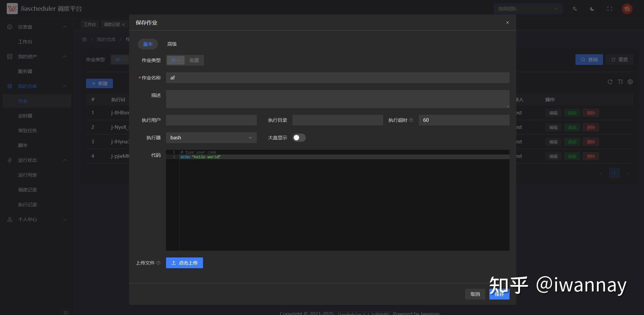
Task: Click the 保存 save button
Action: pyautogui.click(x=499, y=294)
